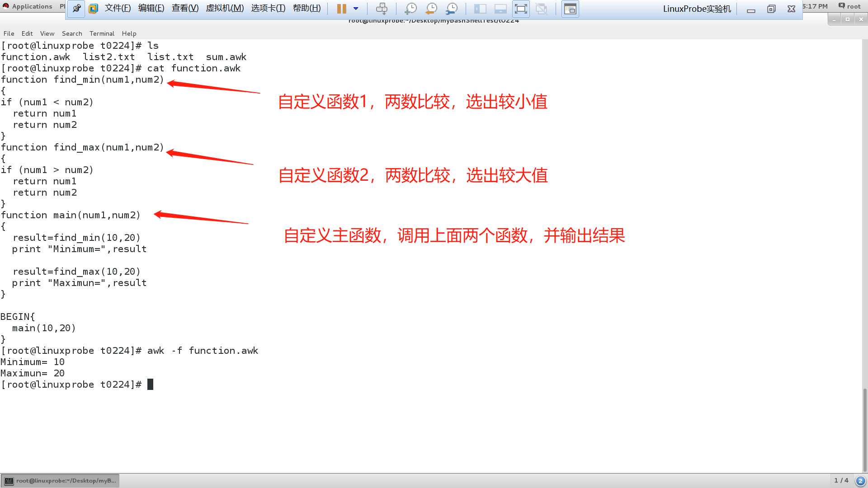Image resolution: width=868 pixels, height=488 pixels.
Task: Click the root user menu in top bar
Action: [849, 6]
